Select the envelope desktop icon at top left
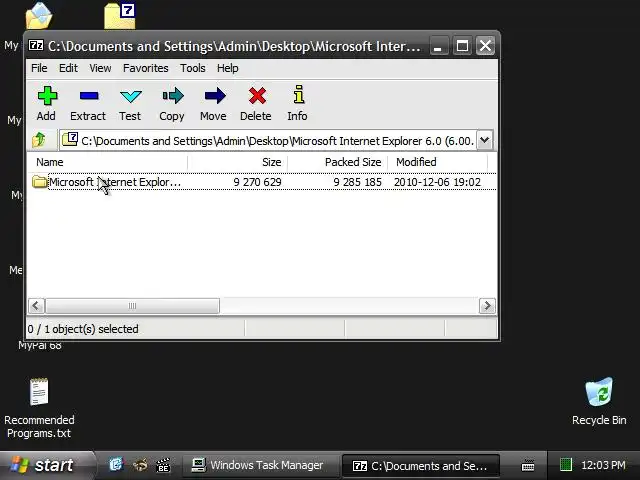Screen dimensions: 640x480 [39, 16]
